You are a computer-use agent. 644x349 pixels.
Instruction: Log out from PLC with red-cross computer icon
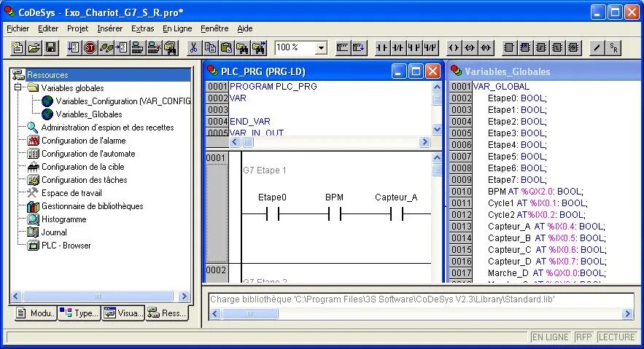[154, 48]
